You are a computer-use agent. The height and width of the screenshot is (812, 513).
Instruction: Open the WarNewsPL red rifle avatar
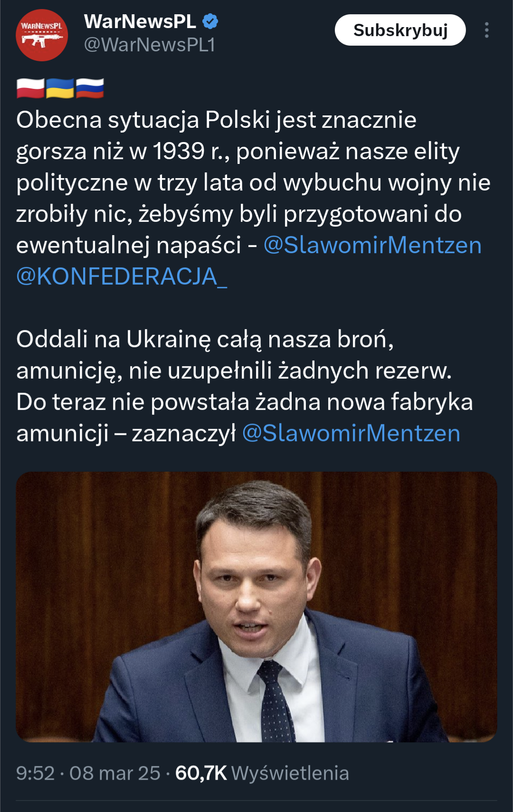[x=42, y=35]
